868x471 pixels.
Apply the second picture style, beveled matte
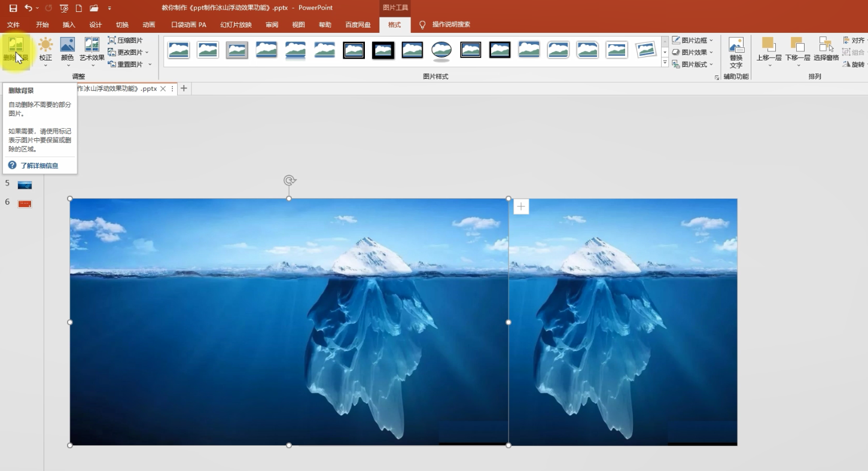tap(208, 50)
